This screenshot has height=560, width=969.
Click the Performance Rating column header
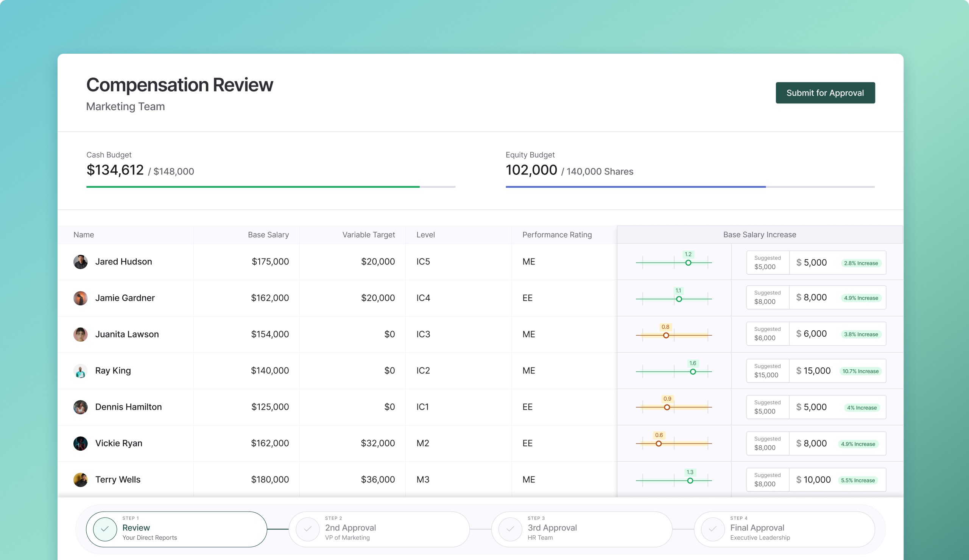coord(557,235)
